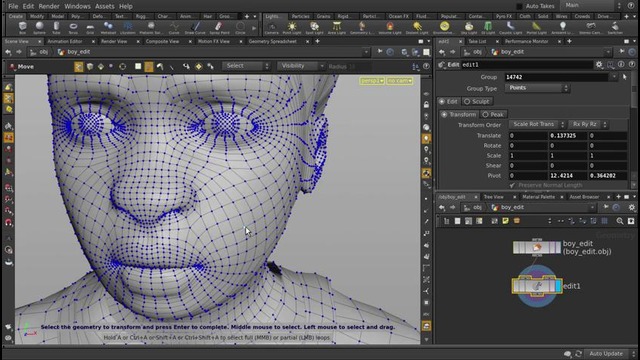Viewport: 640px width, 360px height.
Task: Add a Portal Light from the shelf
Action: [x=536, y=28]
